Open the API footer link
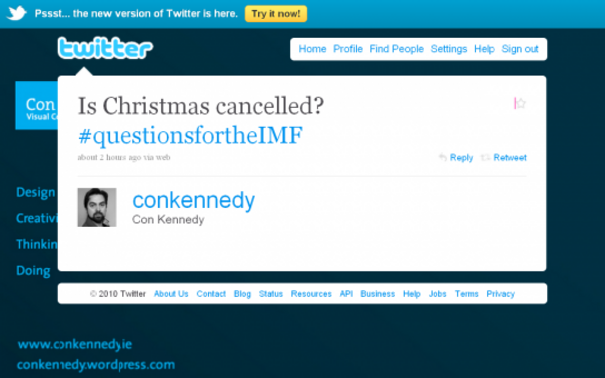 tap(346, 294)
